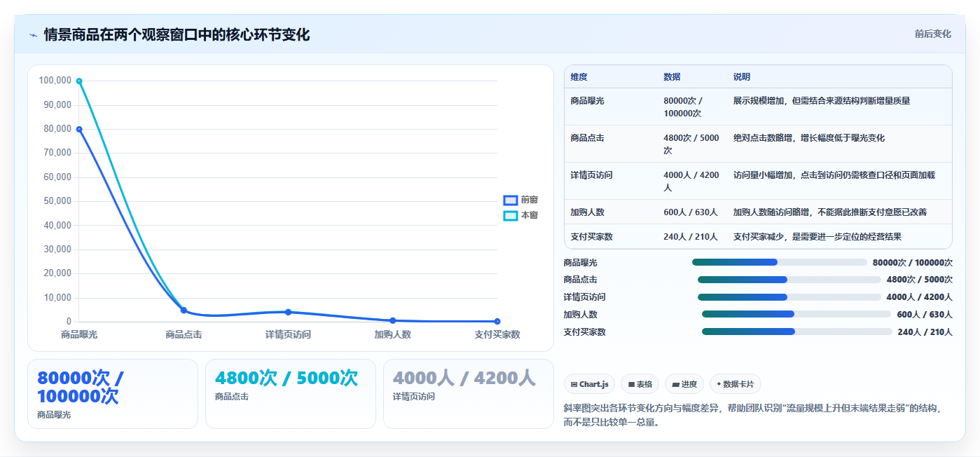Toggle the 前窗 series in the chart legend
This screenshot has width=980, height=457.
520,200
